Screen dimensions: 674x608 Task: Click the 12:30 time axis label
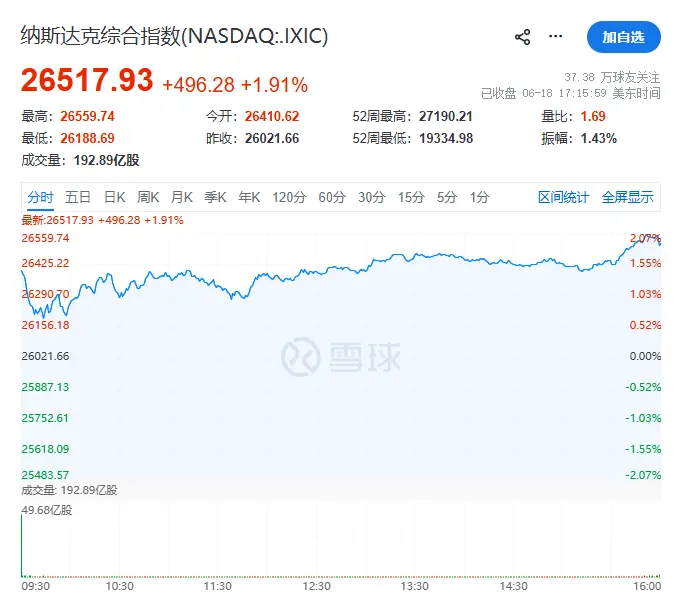316,586
